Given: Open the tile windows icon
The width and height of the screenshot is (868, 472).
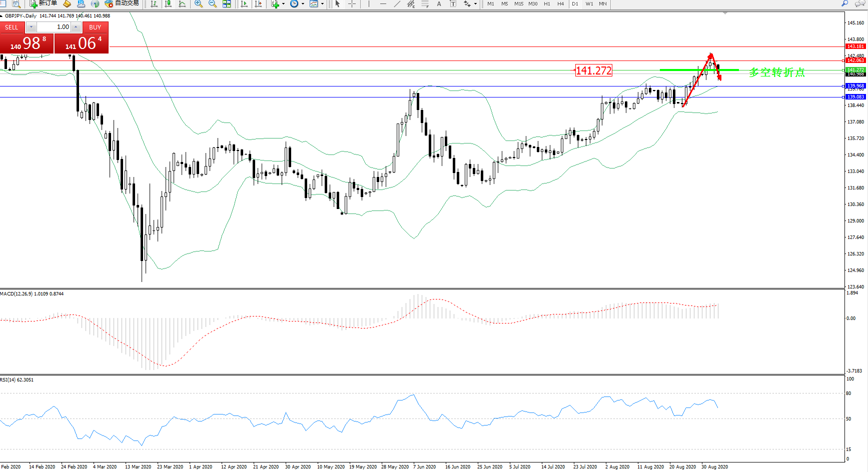Looking at the screenshot, I should (x=227, y=4).
